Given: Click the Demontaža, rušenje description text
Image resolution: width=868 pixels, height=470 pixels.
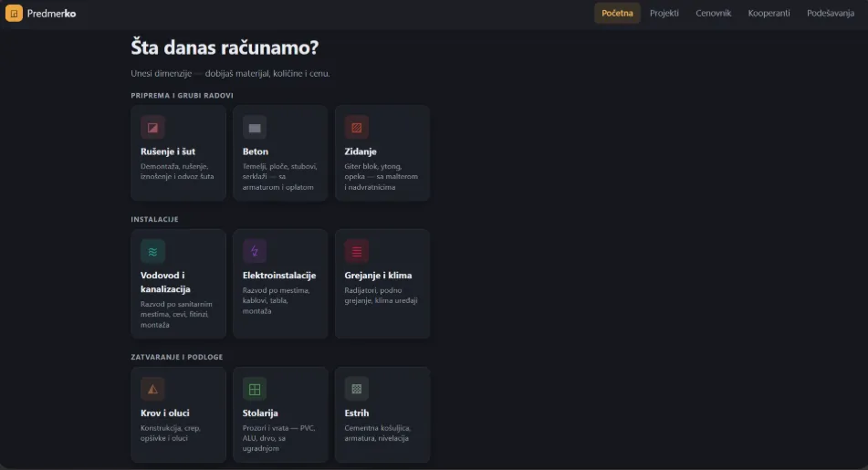Looking at the screenshot, I should point(177,172).
